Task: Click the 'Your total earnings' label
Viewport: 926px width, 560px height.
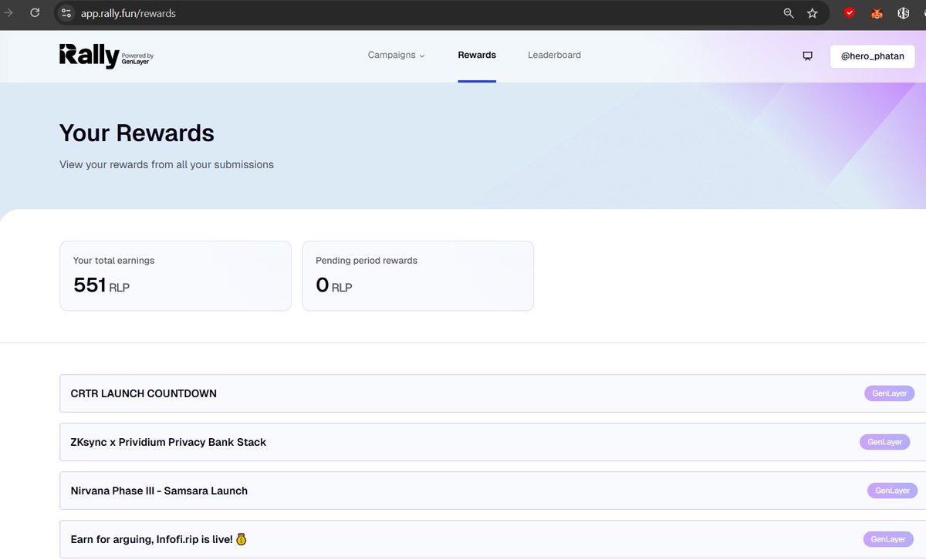Action: pos(113,261)
